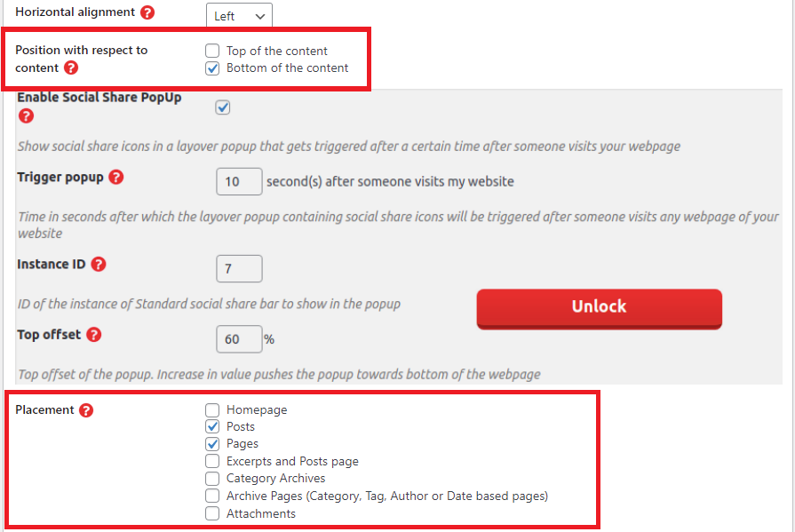
Task: Check Excerpts and Posts page option
Action: [212, 462]
